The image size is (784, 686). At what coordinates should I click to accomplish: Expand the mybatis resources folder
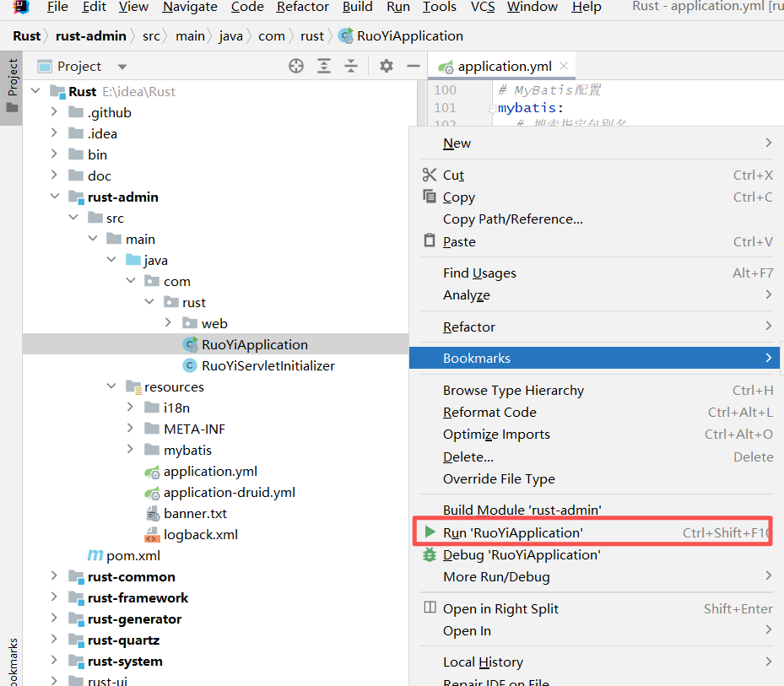130,450
